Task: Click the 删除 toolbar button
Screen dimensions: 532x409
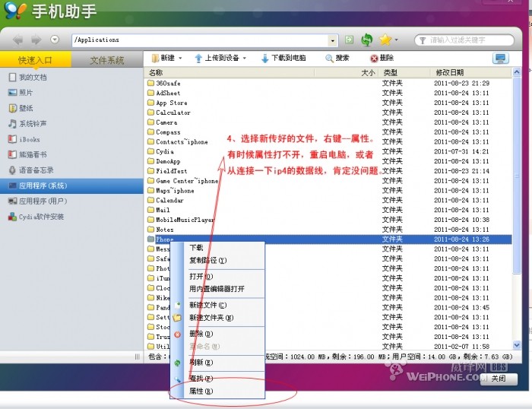Action: [x=382, y=58]
